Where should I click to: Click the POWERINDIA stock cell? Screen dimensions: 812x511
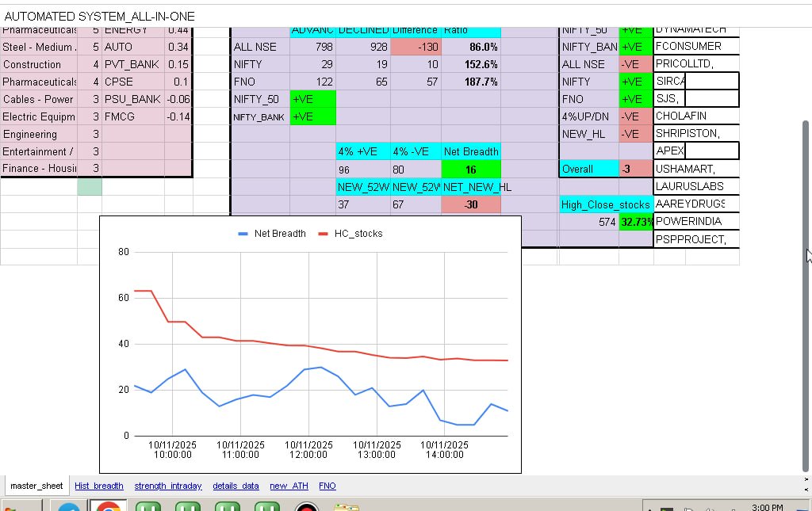(x=696, y=221)
